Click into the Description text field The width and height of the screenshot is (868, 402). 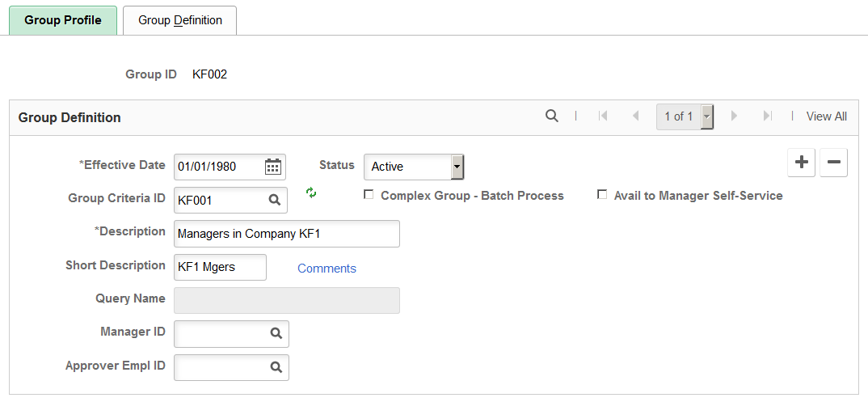click(287, 234)
